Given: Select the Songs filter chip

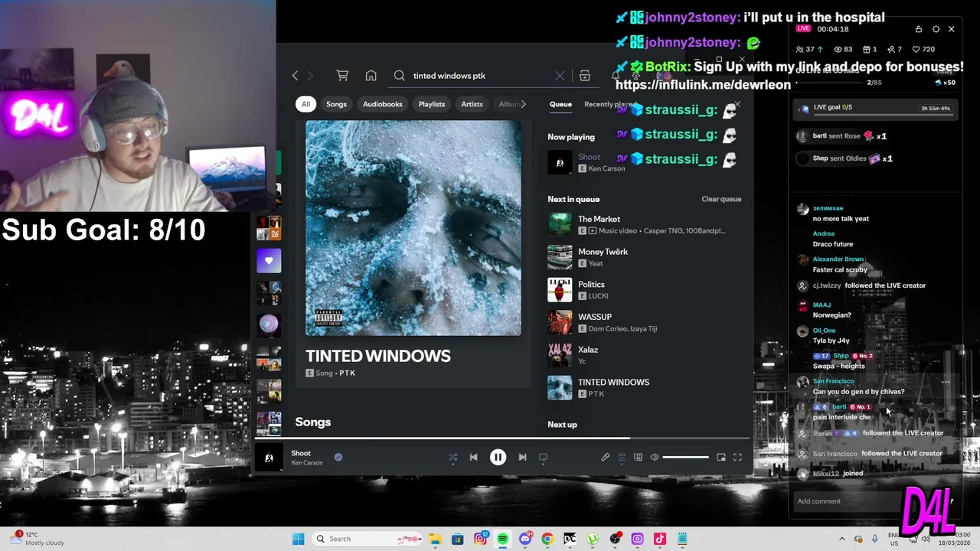Looking at the screenshot, I should 336,104.
